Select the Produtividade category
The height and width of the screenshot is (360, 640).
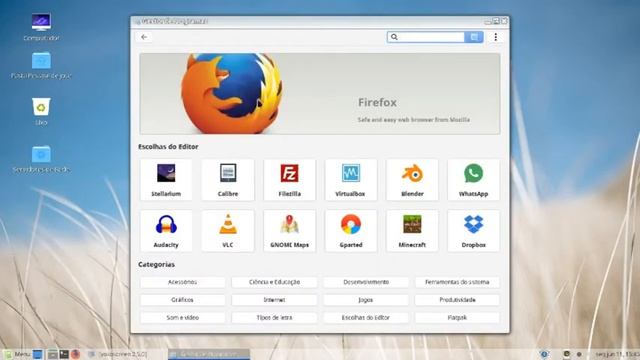(457, 300)
